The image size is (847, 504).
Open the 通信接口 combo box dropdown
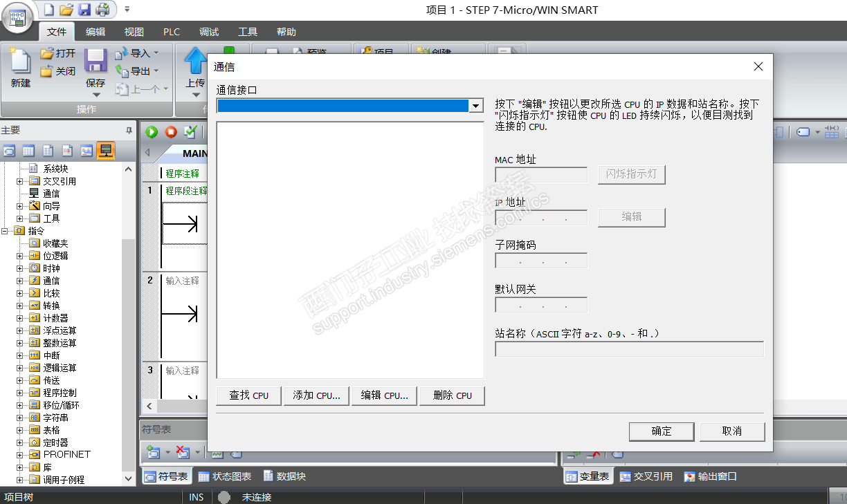click(x=475, y=106)
